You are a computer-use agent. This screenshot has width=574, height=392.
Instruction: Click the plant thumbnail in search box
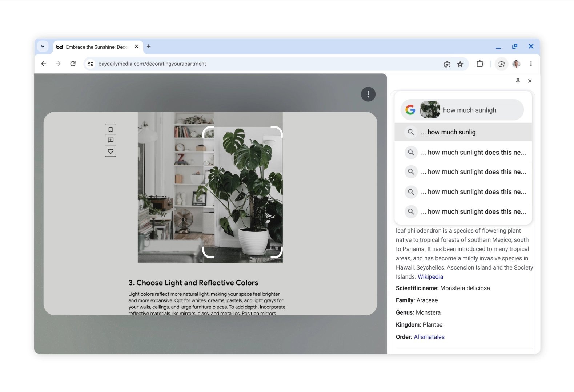(430, 110)
